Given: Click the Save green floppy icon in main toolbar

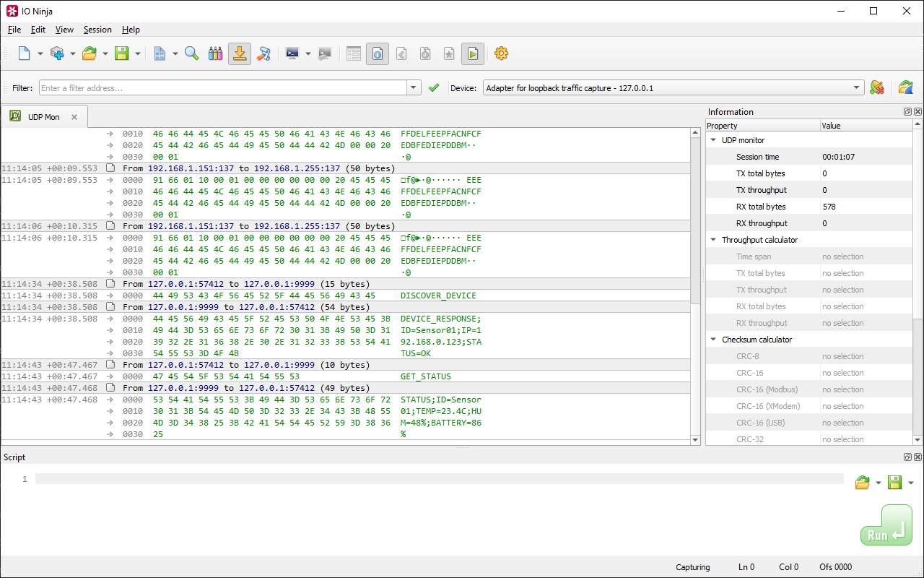Looking at the screenshot, I should (x=122, y=53).
